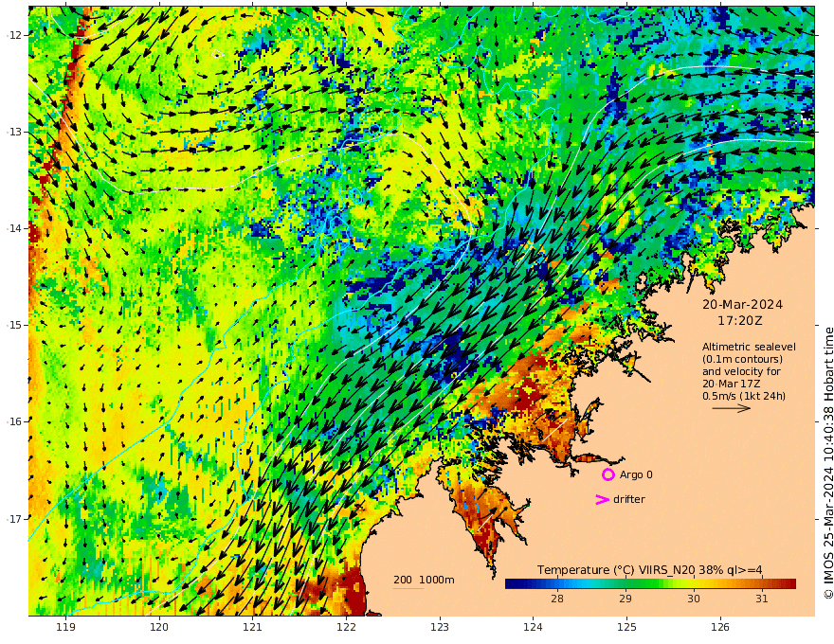
Task: Click latitude label -13 on the axis
Action: [x=14, y=132]
